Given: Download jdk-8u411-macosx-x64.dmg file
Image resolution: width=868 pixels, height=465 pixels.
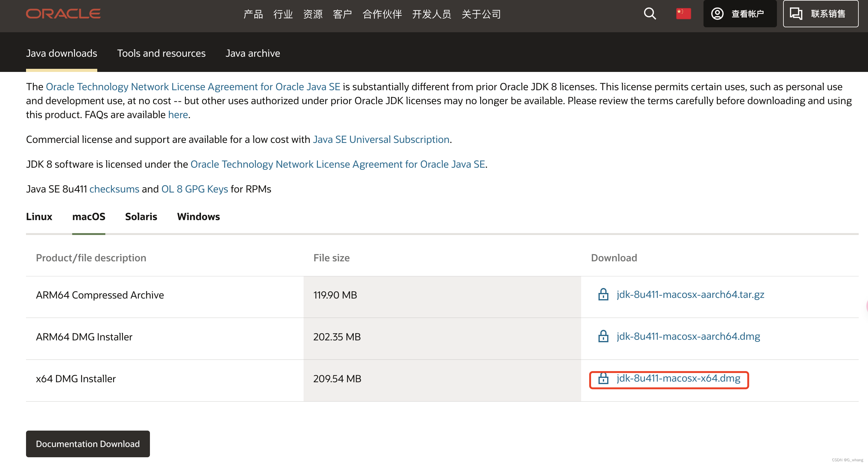Looking at the screenshot, I should [x=677, y=378].
